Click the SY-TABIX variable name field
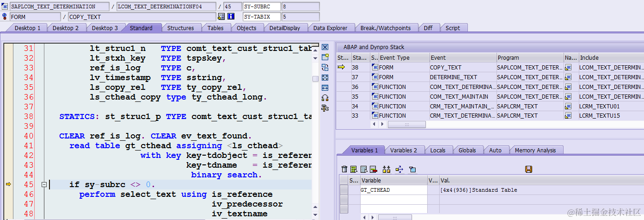Viewport: 644px width, 220px height. [261, 17]
